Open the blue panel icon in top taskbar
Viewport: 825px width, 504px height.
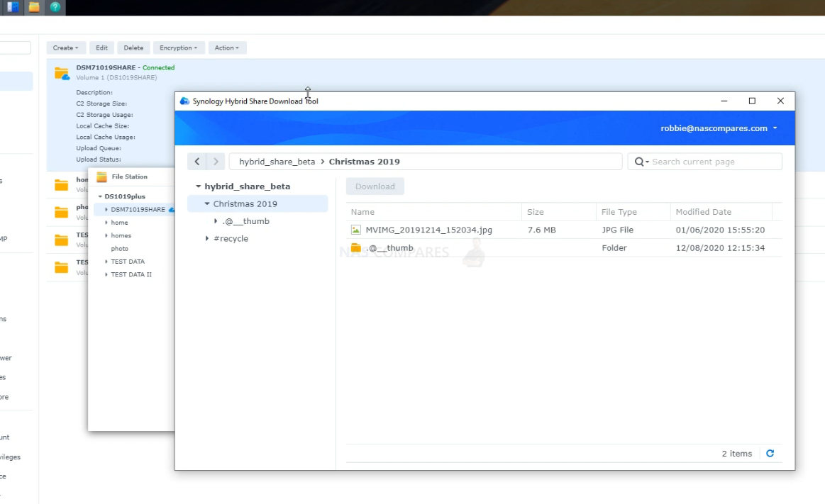(13, 7)
